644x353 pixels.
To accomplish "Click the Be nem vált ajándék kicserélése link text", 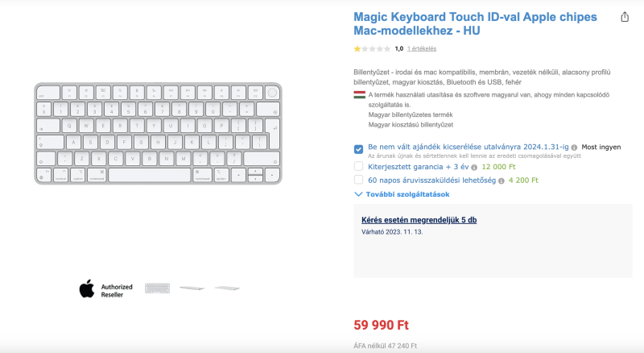I will 469,147.
